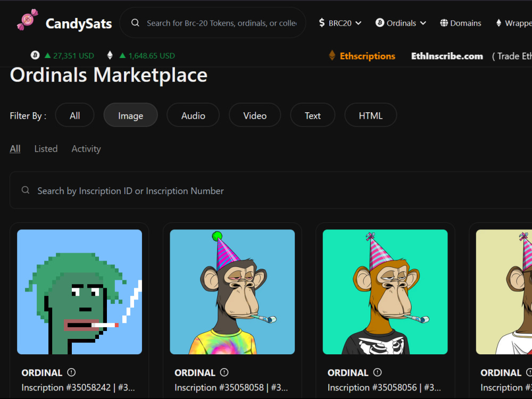Select the 27,351 USD Bitcoin price
532x399 pixels.
(x=73, y=56)
